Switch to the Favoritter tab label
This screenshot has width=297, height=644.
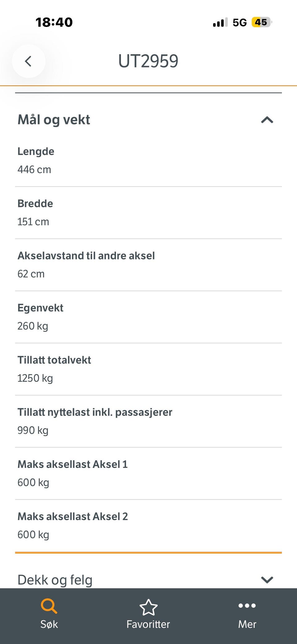148,624
